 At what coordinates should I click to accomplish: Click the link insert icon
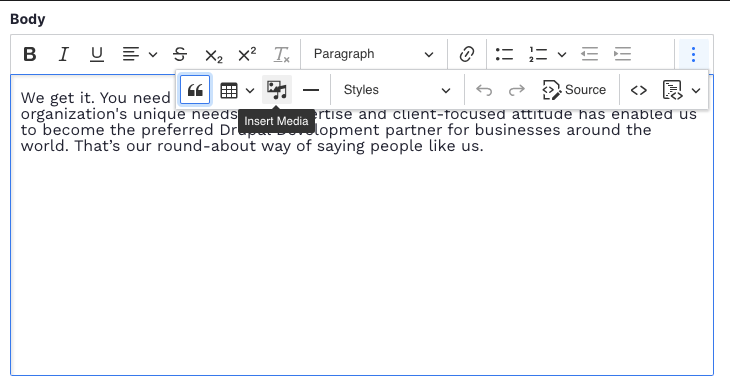(466, 54)
